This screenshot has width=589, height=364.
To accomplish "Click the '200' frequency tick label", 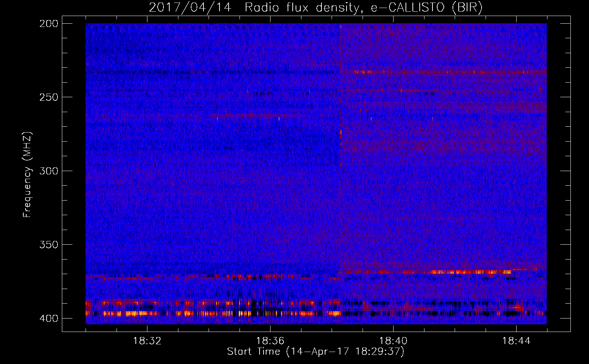I will [48, 23].
